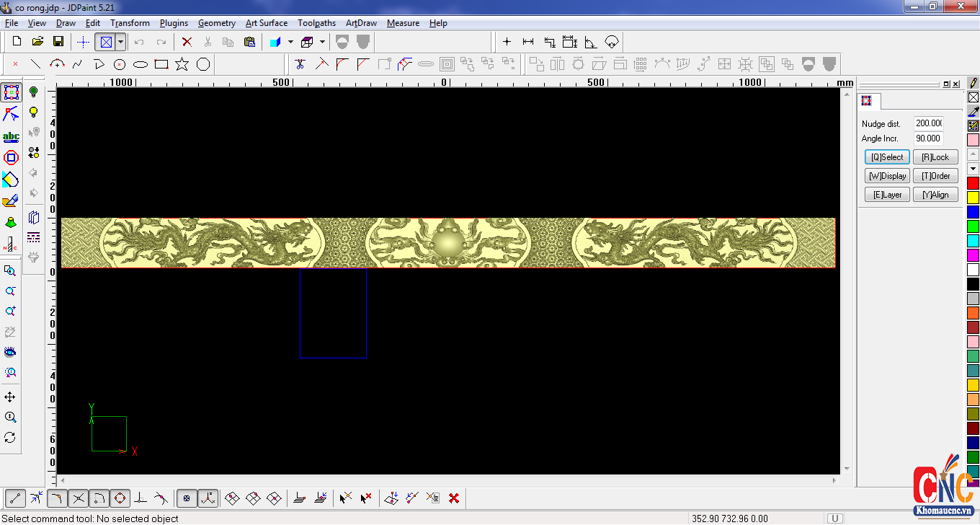Click the open folder icon

(x=37, y=42)
